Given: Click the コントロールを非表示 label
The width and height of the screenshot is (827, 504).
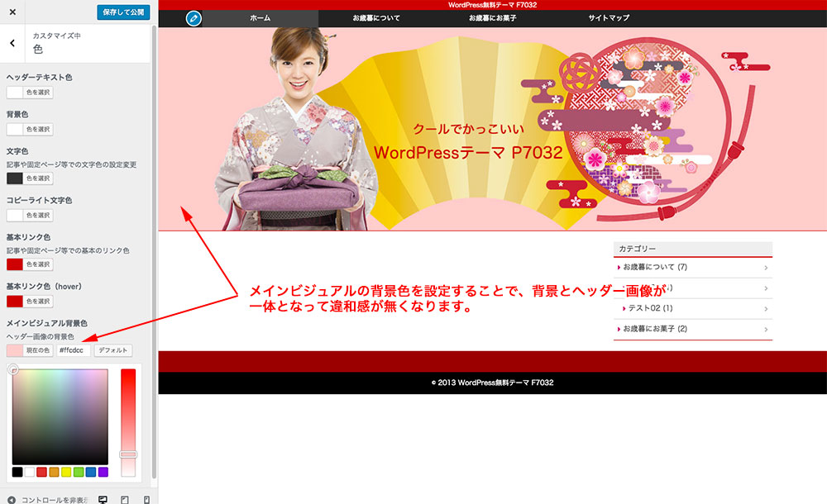Looking at the screenshot, I should coord(55,500).
